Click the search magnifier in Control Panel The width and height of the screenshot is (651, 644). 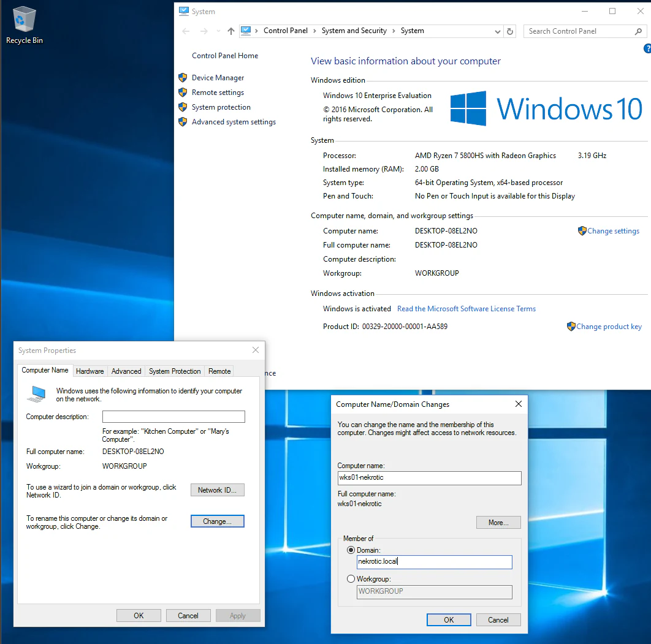click(x=638, y=31)
